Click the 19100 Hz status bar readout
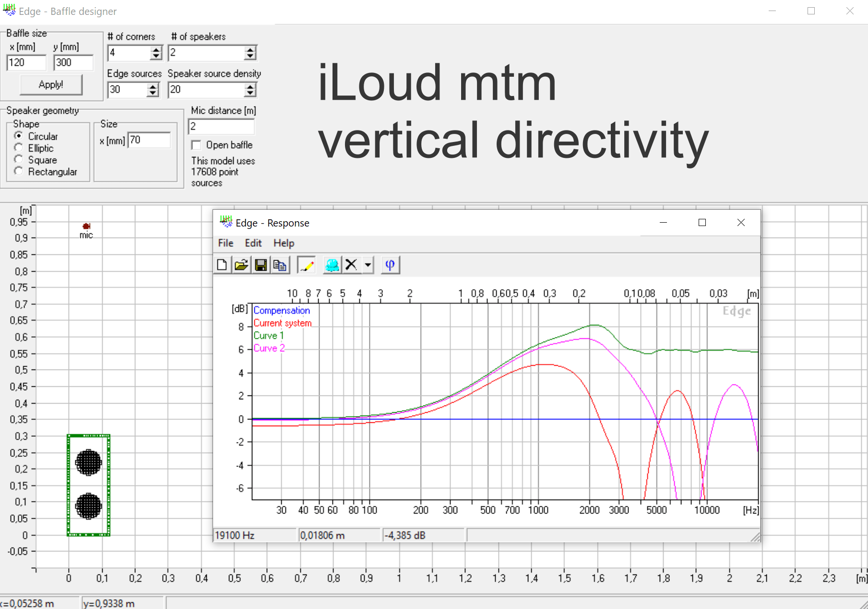Screen dimensions: 868x609 (x=255, y=535)
